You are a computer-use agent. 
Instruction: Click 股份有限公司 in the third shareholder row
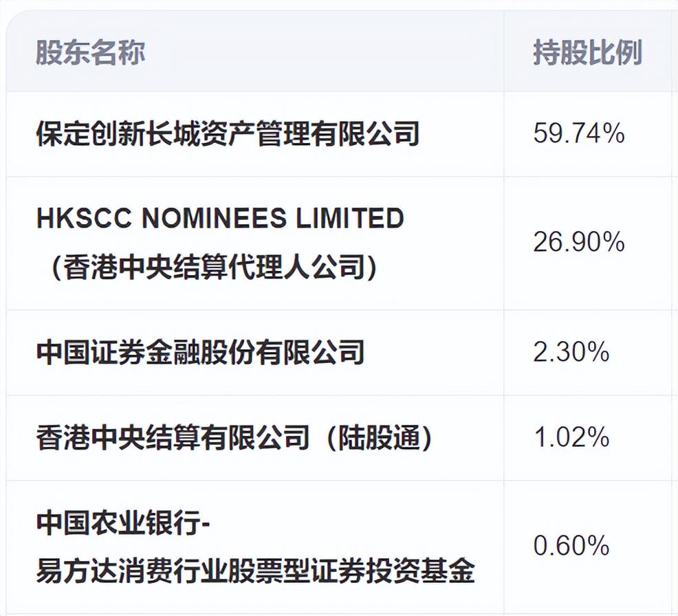tap(282, 353)
